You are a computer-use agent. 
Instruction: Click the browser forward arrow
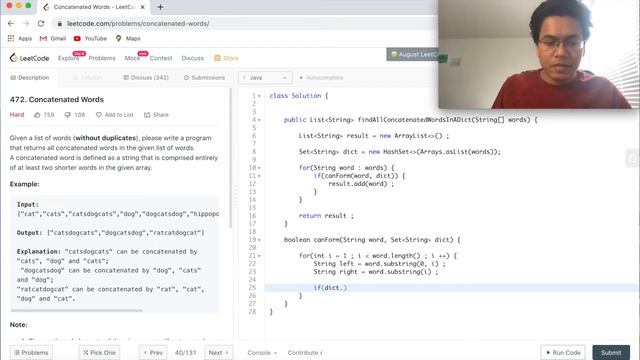(26, 24)
